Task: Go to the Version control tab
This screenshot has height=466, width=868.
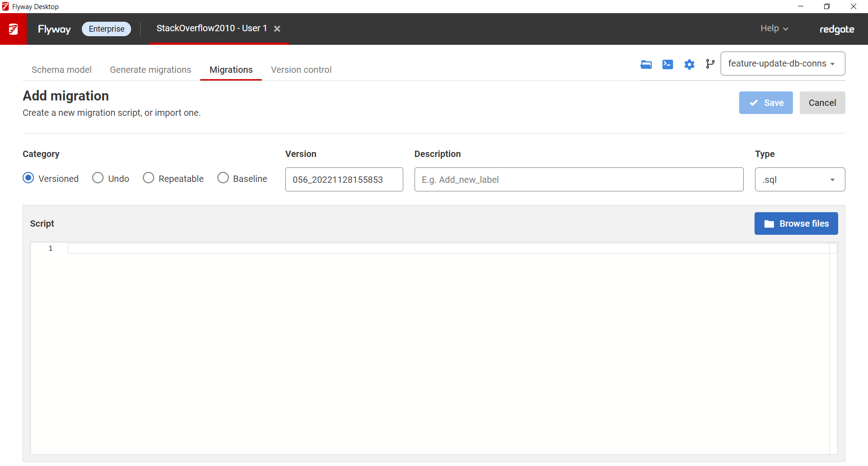Action: pyautogui.click(x=301, y=70)
